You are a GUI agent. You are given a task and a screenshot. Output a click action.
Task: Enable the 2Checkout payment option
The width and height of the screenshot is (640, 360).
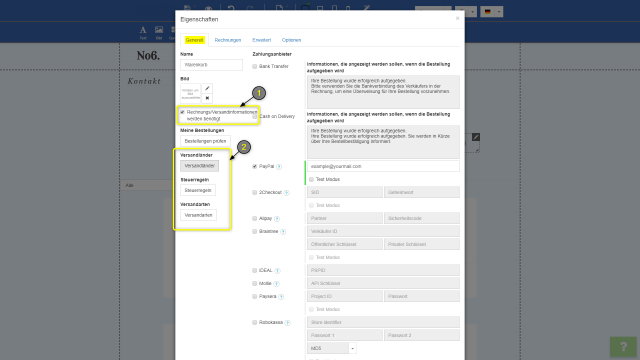click(x=254, y=193)
